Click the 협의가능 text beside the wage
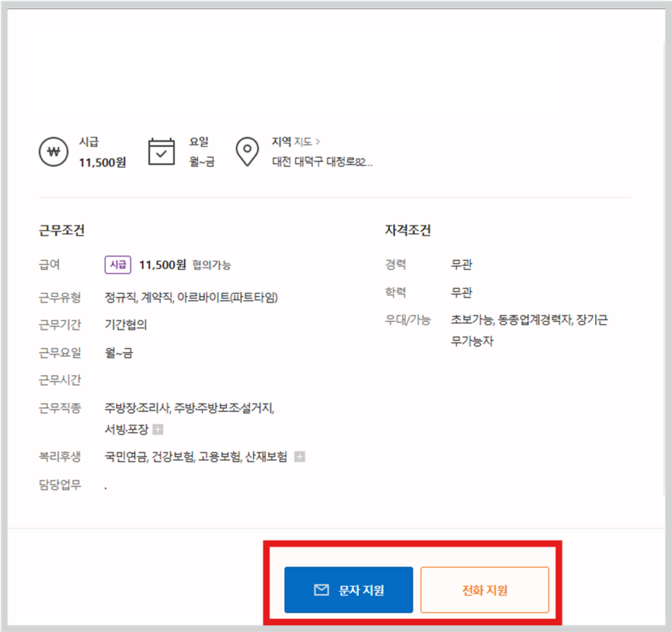Screen dimensions: 672x632 [211, 265]
